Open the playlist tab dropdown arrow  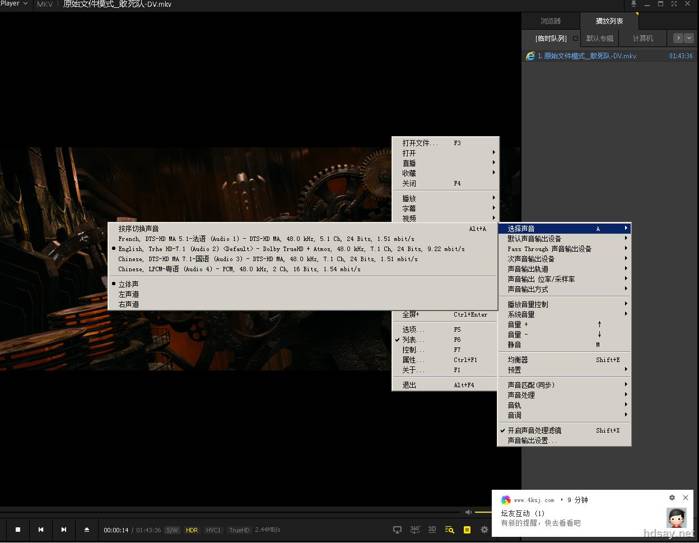pyautogui.click(x=689, y=38)
